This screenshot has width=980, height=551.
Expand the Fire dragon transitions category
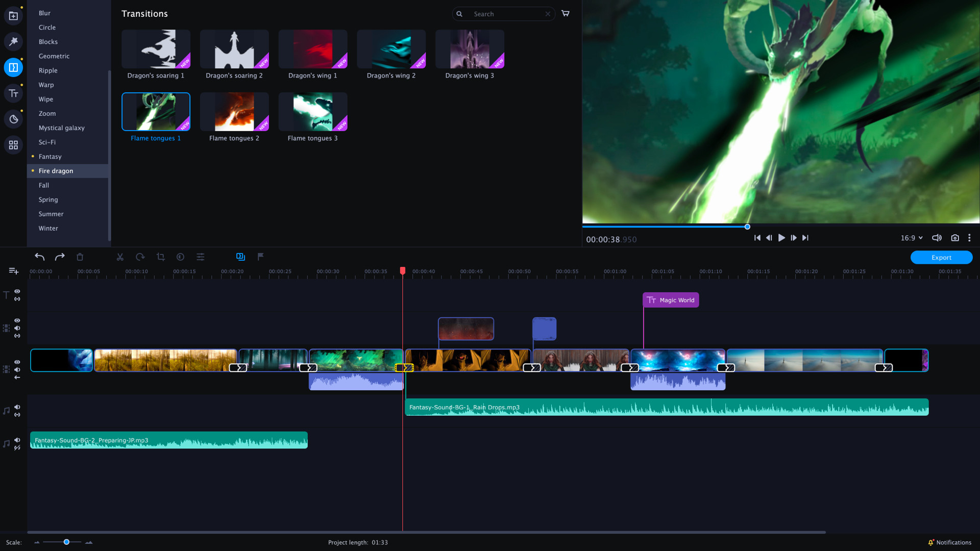[56, 170]
